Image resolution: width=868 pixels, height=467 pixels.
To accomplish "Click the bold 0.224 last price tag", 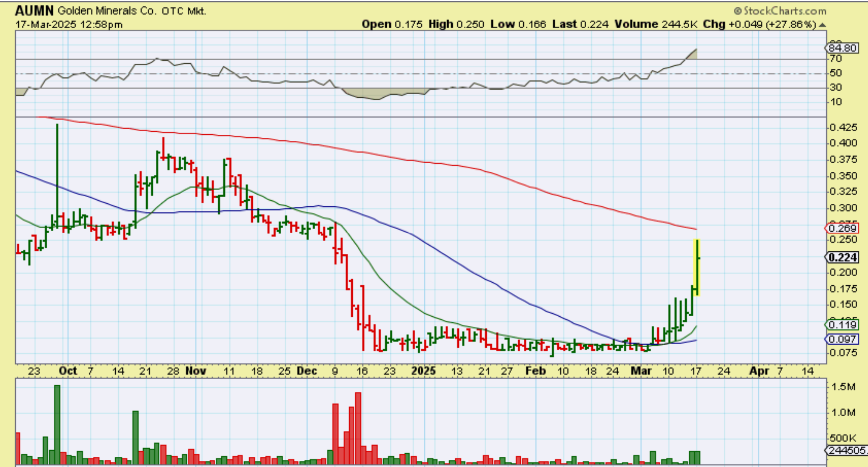I will click(842, 258).
